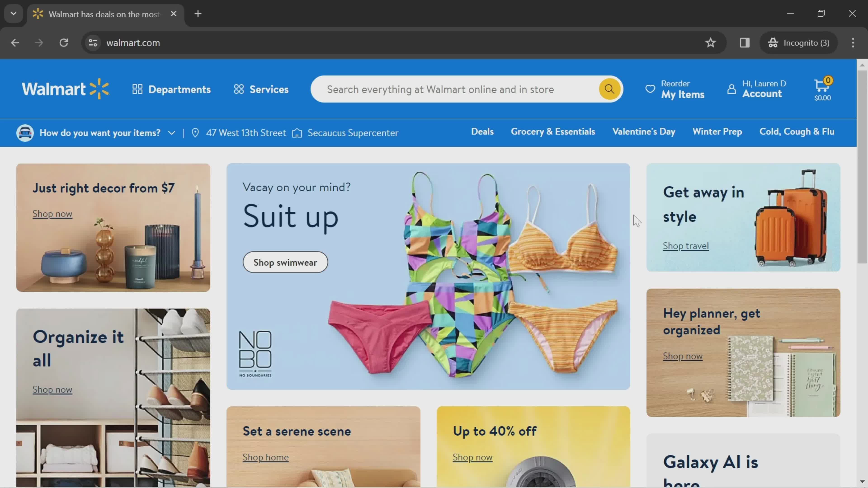Click the search magnifier icon
Viewport: 868px width, 488px height.
tap(609, 89)
